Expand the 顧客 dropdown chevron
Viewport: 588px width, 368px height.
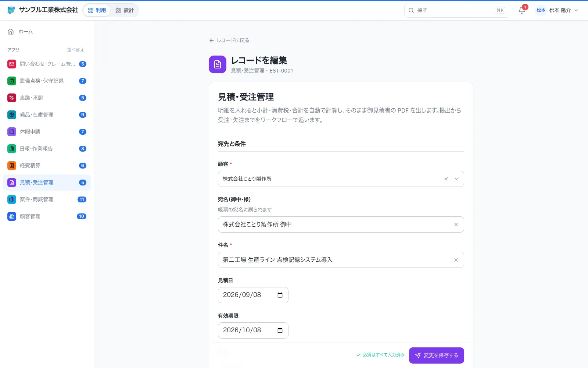[456, 179]
